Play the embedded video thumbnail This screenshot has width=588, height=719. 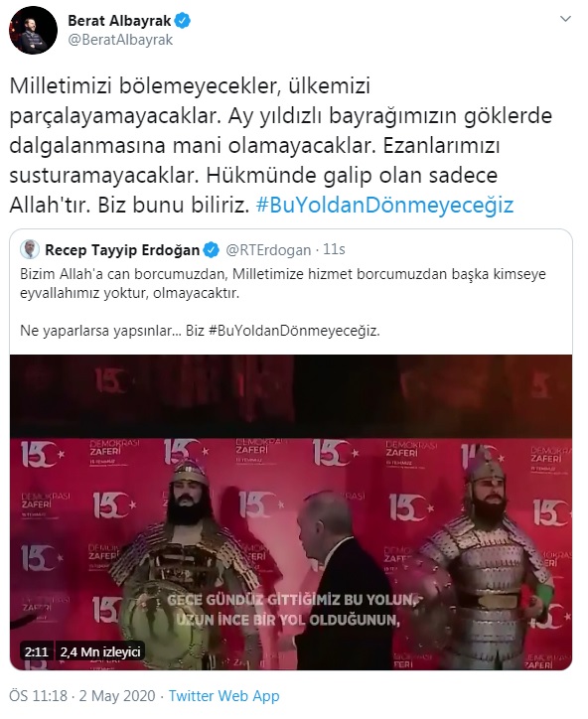(291, 512)
